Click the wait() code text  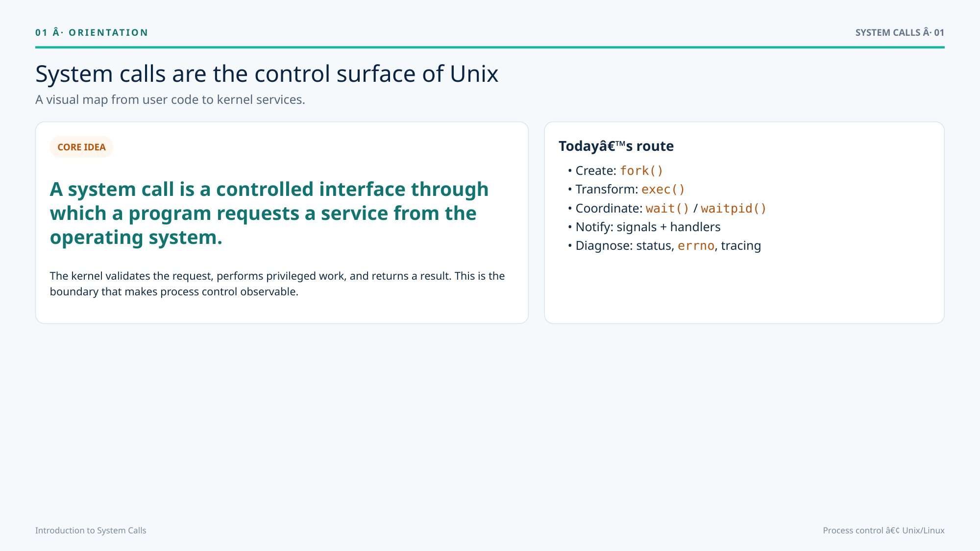click(667, 208)
